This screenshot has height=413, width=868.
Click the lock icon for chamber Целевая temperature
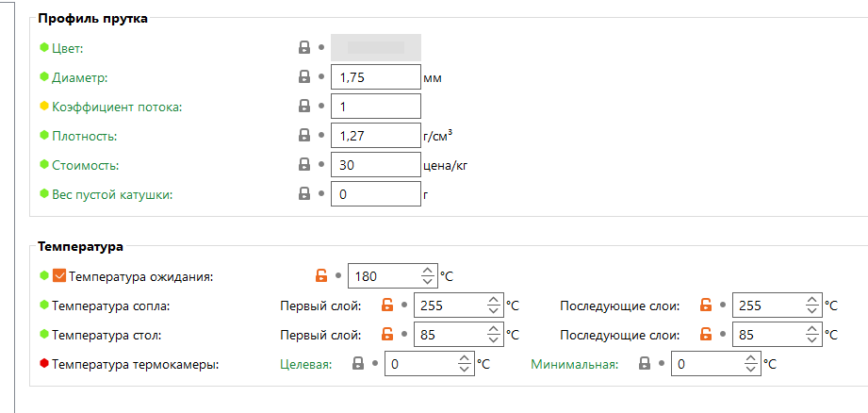tap(357, 363)
